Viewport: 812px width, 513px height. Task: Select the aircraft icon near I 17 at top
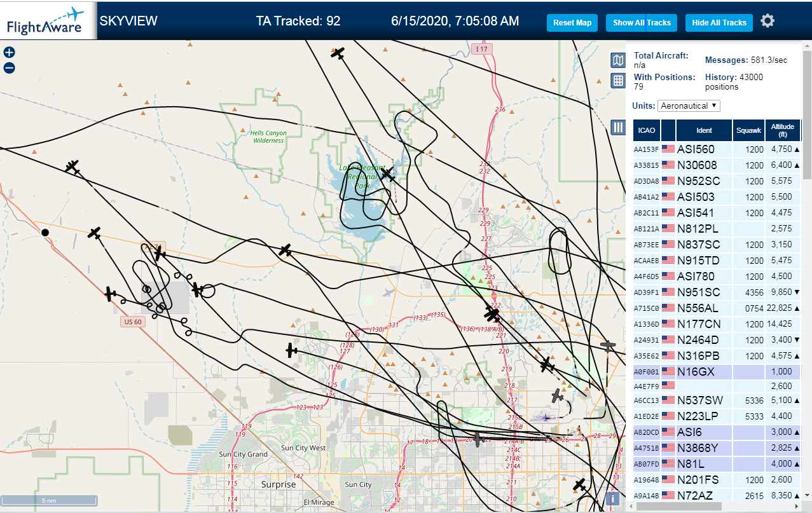tap(338, 53)
